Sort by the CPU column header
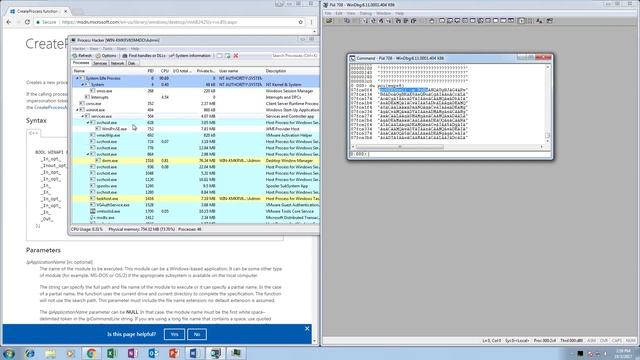640x360 pixels. pyautogui.click(x=164, y=71)
